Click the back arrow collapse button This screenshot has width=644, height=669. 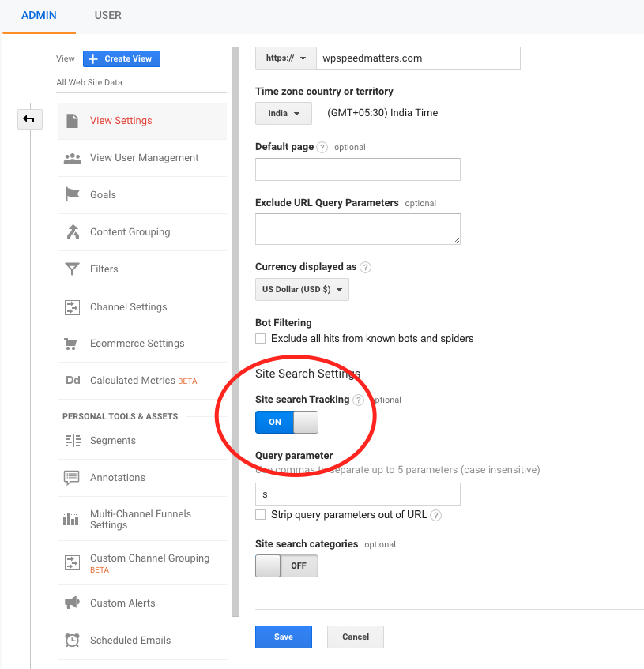29,118
